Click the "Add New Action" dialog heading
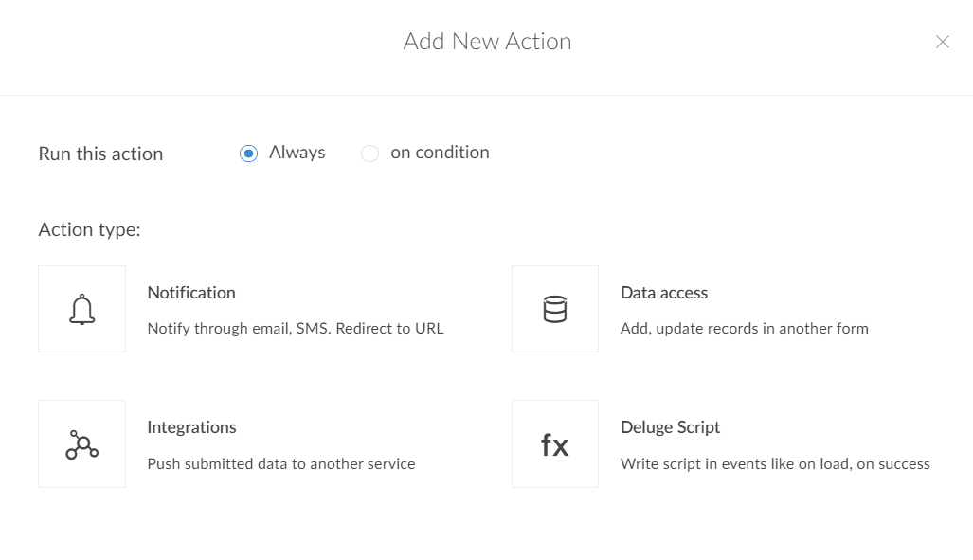The image size is (973, 560). pos(487,42)
